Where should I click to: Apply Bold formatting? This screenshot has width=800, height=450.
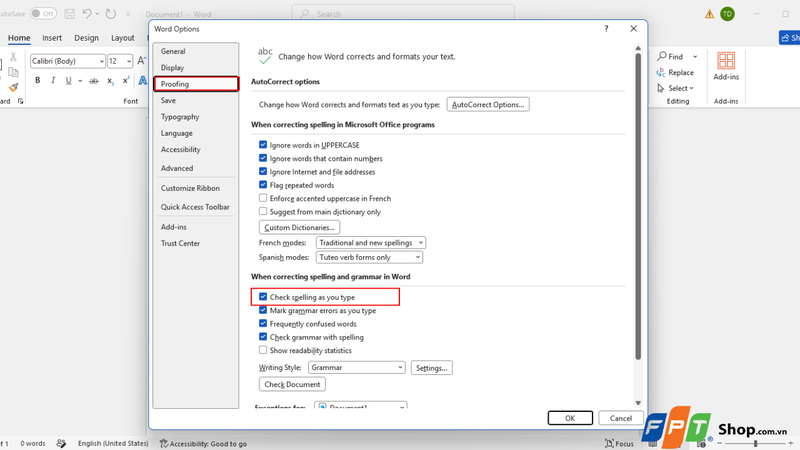point(37,80)
